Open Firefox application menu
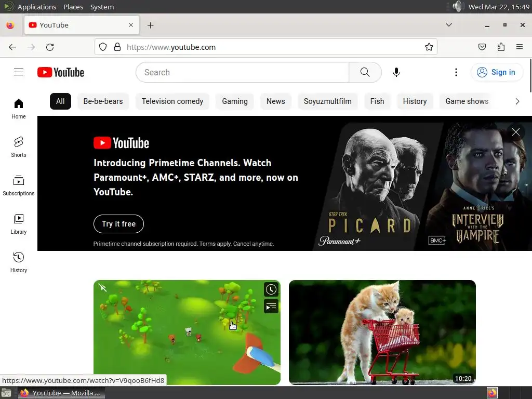The height and width of the screenshot is (399, 532). [520, 47]
